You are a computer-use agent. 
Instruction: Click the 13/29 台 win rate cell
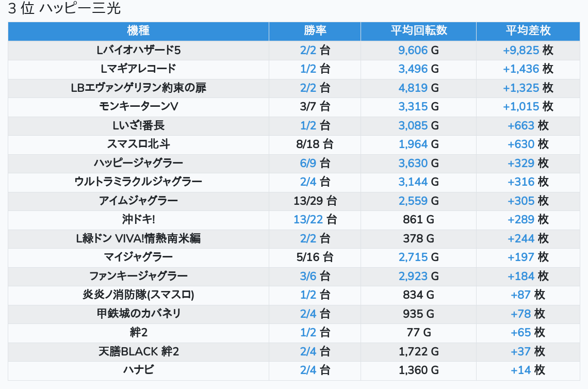point(315,201)
